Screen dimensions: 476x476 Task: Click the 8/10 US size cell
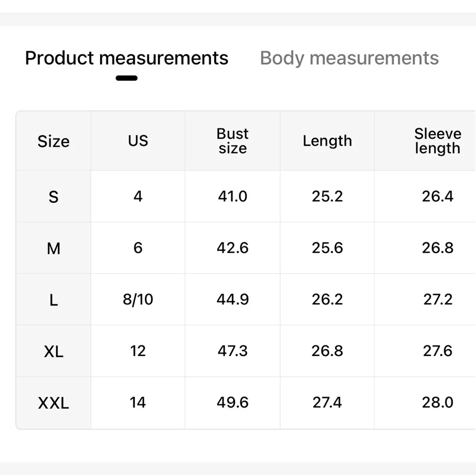click(x=138, y=299)
